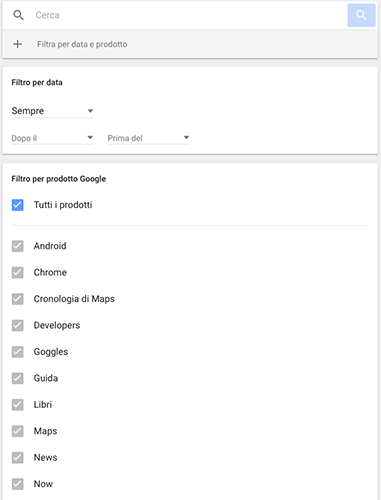381x500 pixels.
Task: Click the Tutti i prodotti label
Action: [x=63, y=205]
